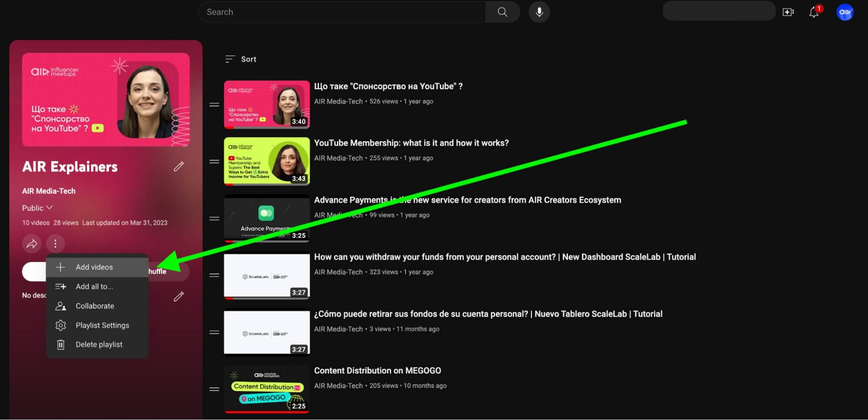The width and height of the screenshot is (868, 420).
Task: Open notifications bell
Action: pyautogui.click(x=814, y=12)
